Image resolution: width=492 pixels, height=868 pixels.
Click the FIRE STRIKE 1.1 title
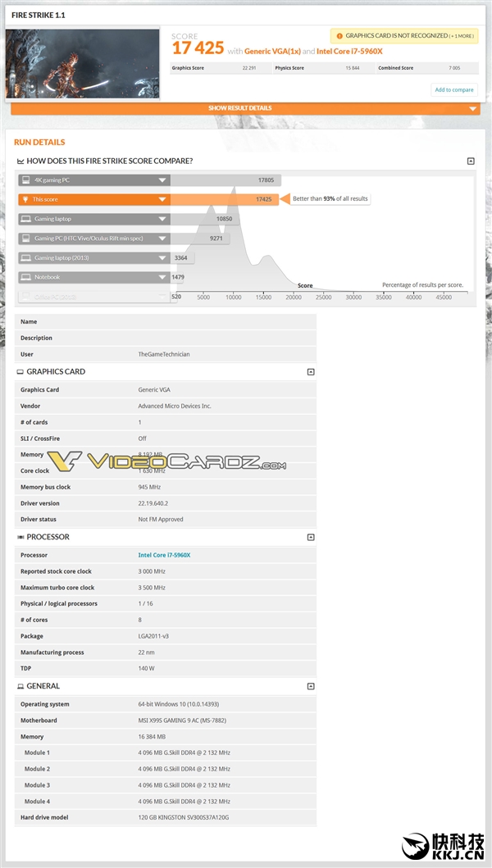coord(39,16)
